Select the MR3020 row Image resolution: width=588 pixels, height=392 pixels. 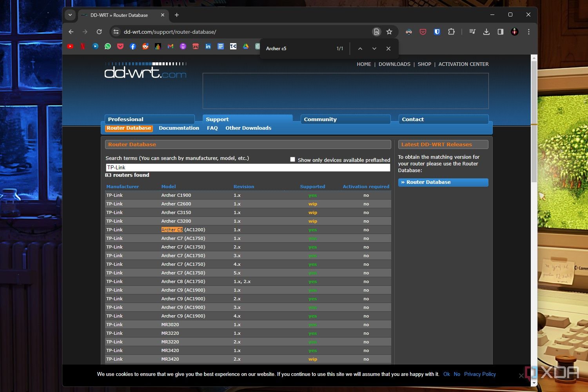(x=248, y=325)
